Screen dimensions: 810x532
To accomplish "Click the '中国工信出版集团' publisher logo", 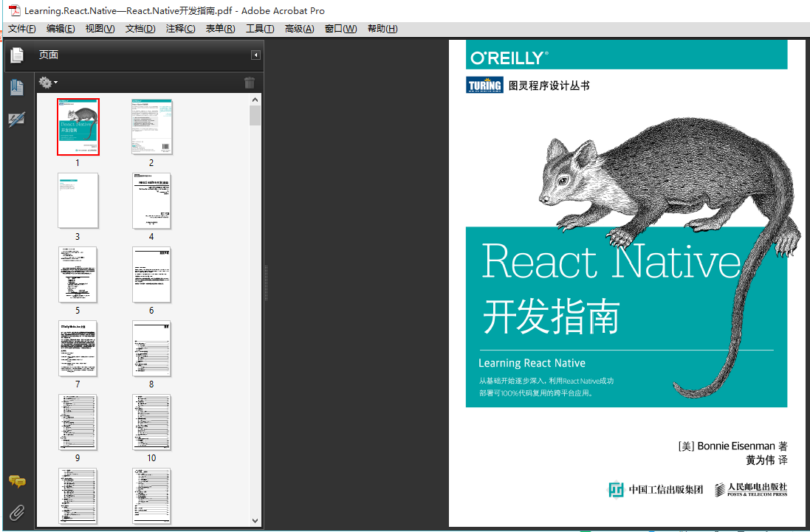I will pos(655,489).
